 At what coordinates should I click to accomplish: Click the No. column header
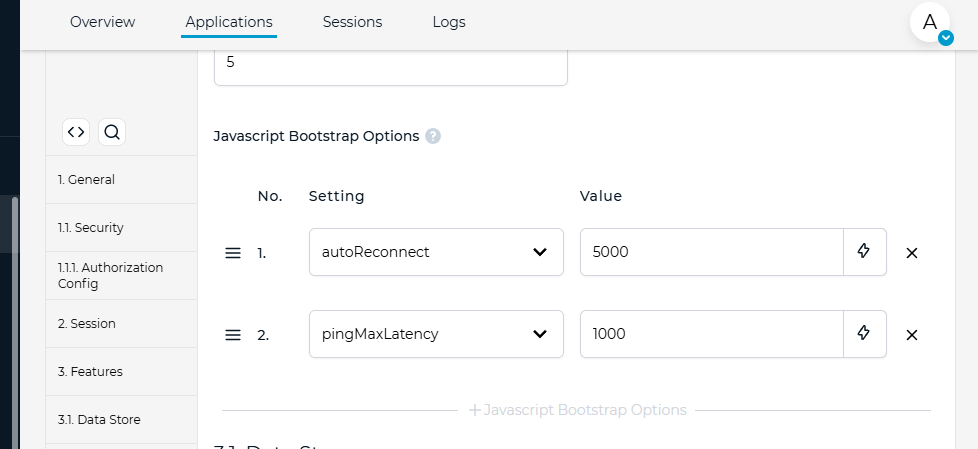[x=269, y=196]
